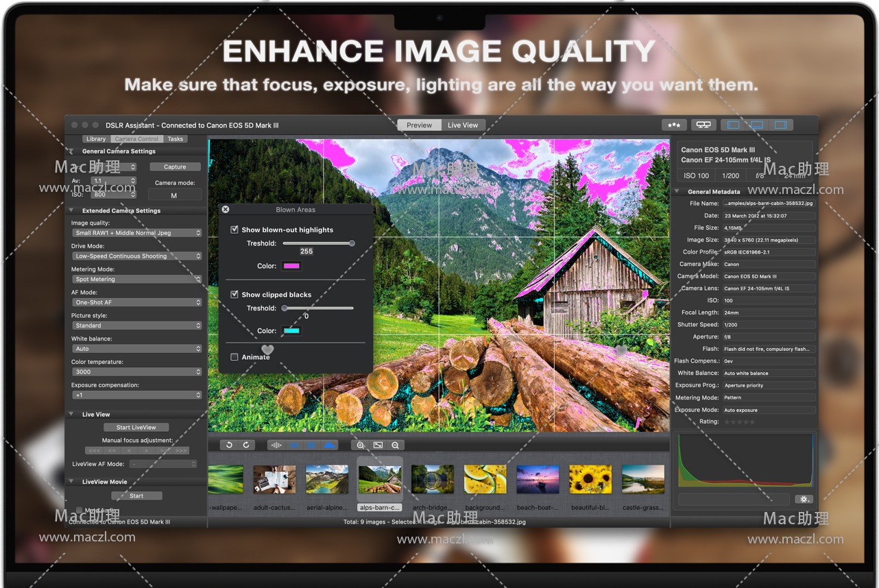Click the star rating toolbar button
The width and height of the screenshot is (879, 588).
pos(674,125)
